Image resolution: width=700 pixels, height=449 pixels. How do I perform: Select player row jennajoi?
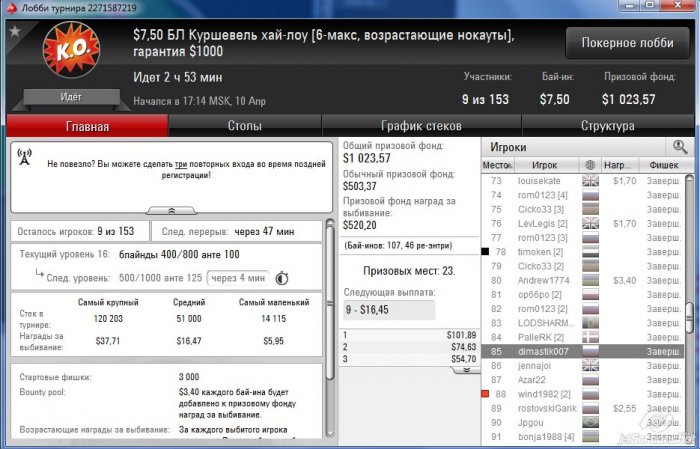tap(582, 366)
